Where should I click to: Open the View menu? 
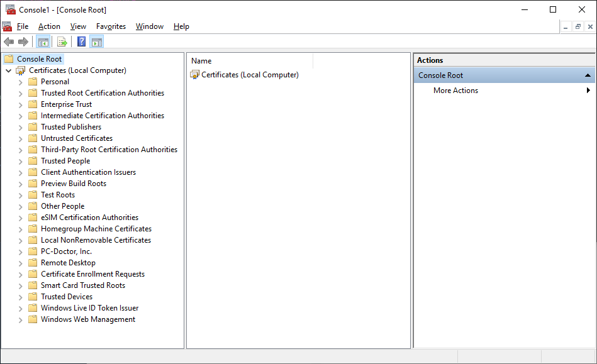click(x=78, y=26)
